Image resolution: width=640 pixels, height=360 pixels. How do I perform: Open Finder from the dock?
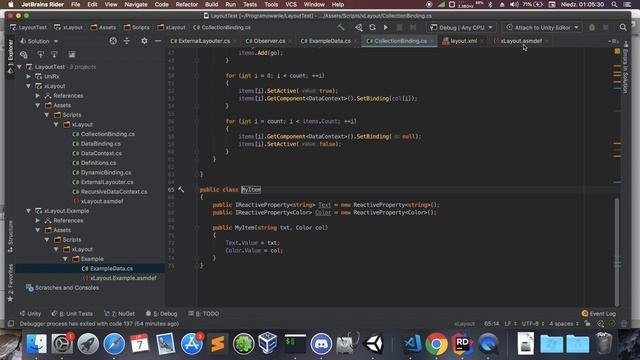36,343
